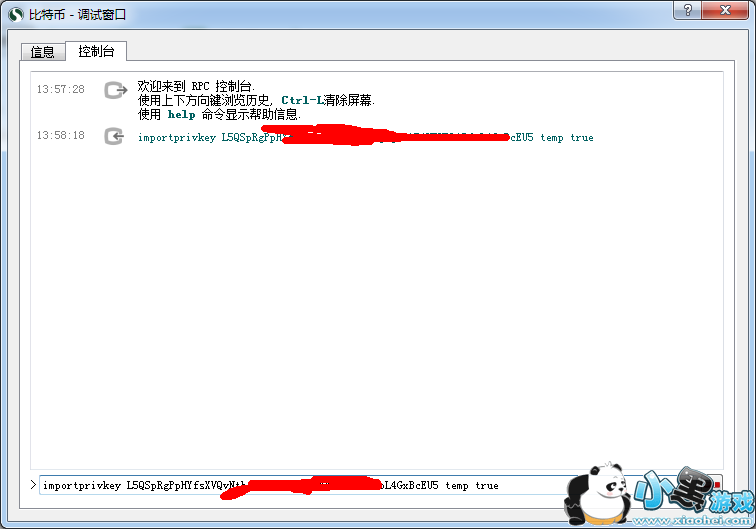Click the 13:58:18 timestamp
The image size is (756, 529).
(61, 136)
